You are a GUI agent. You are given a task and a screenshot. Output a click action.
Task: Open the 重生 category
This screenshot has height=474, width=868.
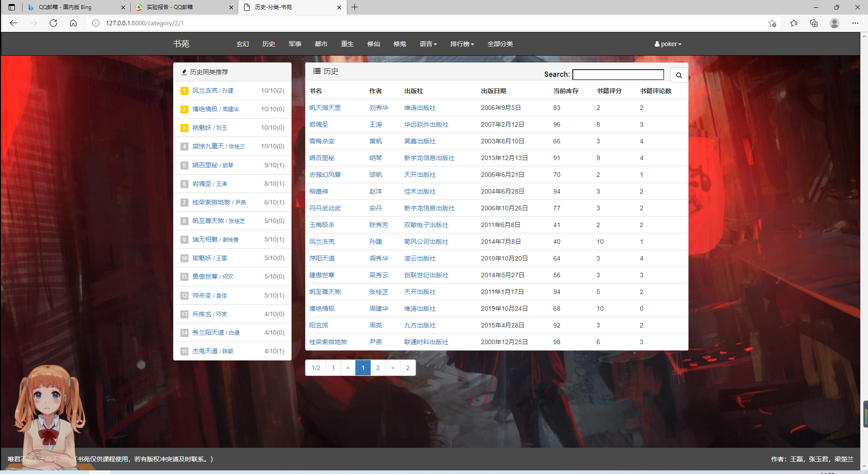click(347, 44)
